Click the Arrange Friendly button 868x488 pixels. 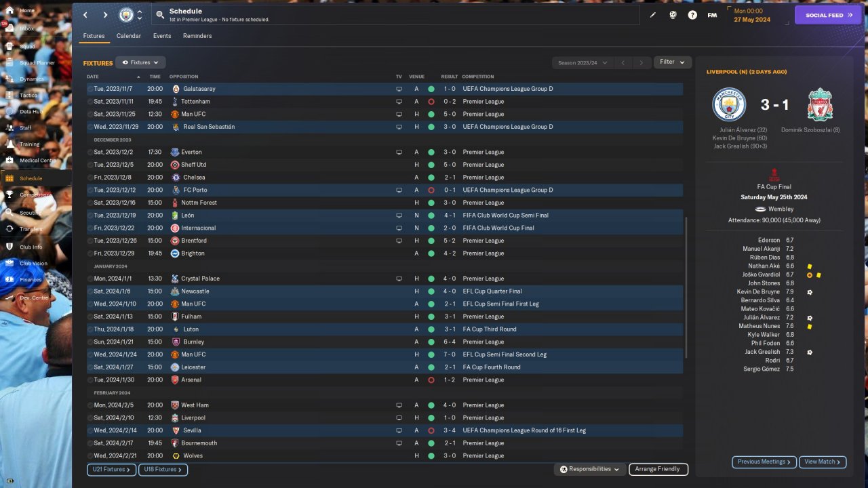[658, 469]
